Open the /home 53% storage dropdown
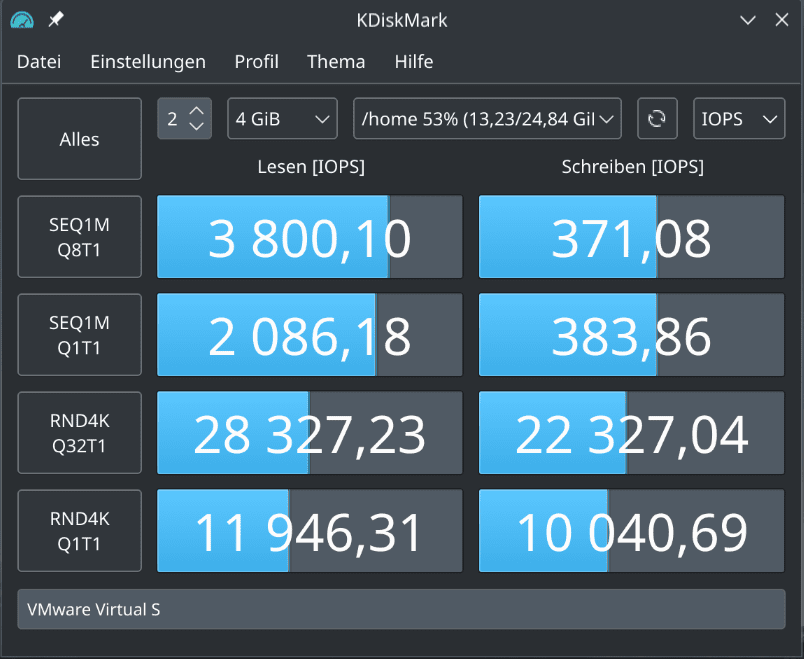Viewport: 804px width, 659px height. [x=487, y=118]
